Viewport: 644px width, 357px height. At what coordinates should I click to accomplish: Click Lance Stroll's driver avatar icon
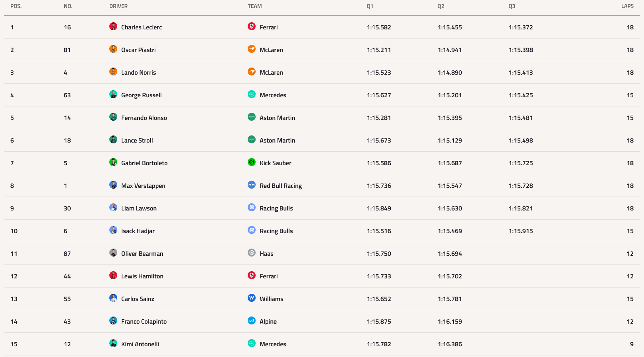[x=113, y=139]
